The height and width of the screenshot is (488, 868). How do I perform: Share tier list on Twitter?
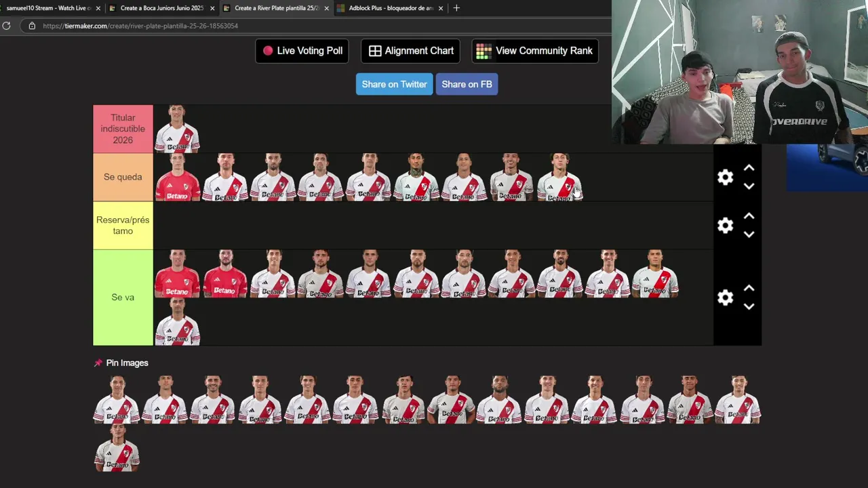394,84
